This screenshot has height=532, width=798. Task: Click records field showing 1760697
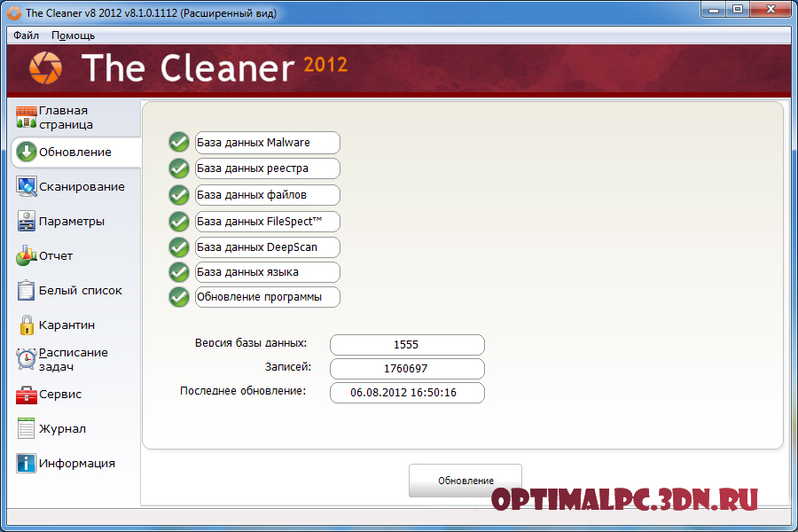[x=407, y=369]
